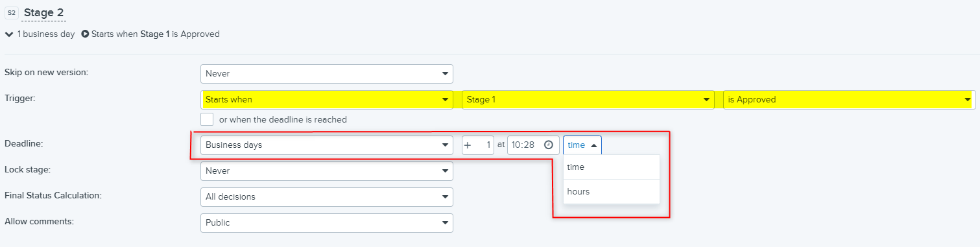Open the 'Stage 1' trigger dropdown
The width and height of the screenshot is (980, 247).
[x=588, y=100]
